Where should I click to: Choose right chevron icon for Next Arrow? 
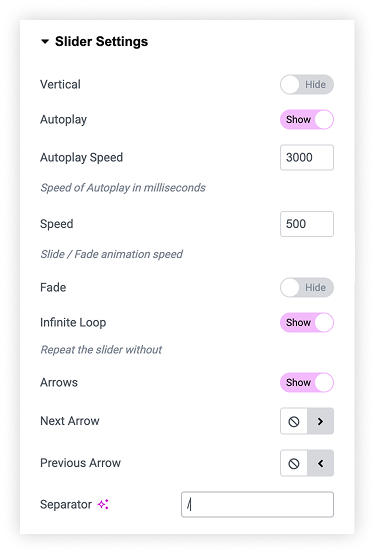click(x=320, y=421)
